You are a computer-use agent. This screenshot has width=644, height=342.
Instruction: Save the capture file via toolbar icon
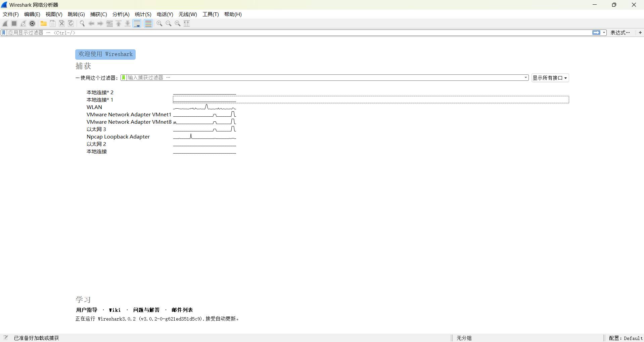pos(53,23)
